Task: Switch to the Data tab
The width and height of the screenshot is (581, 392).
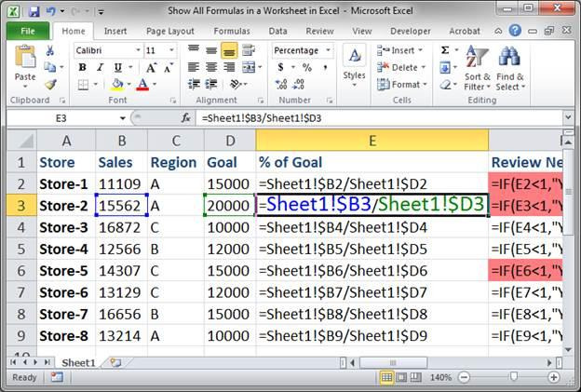Action: point(277,31)
